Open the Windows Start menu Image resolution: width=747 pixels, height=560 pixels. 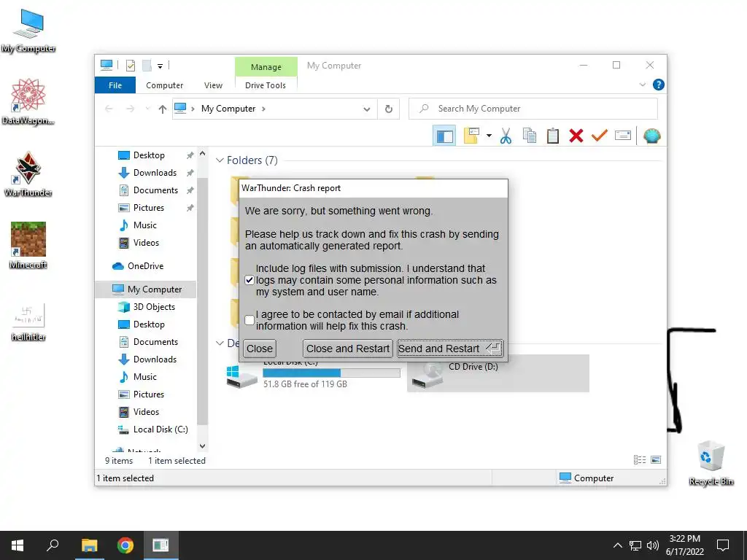[x=18, y=545]
